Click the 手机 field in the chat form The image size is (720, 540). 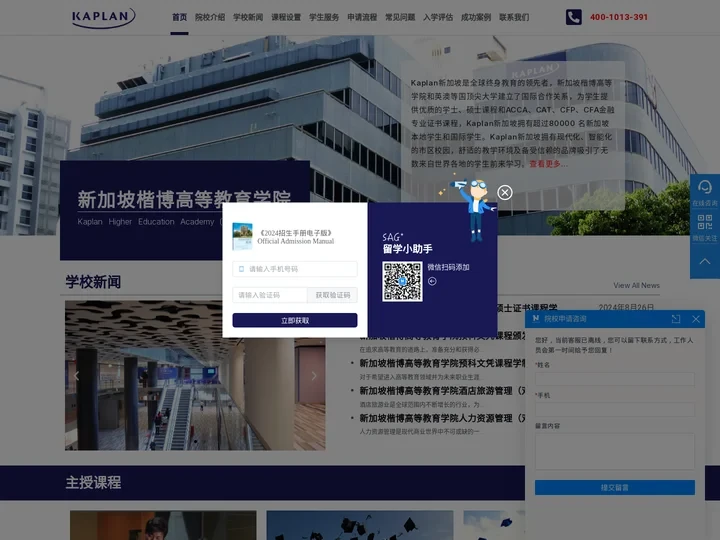(x=614, y=410)
